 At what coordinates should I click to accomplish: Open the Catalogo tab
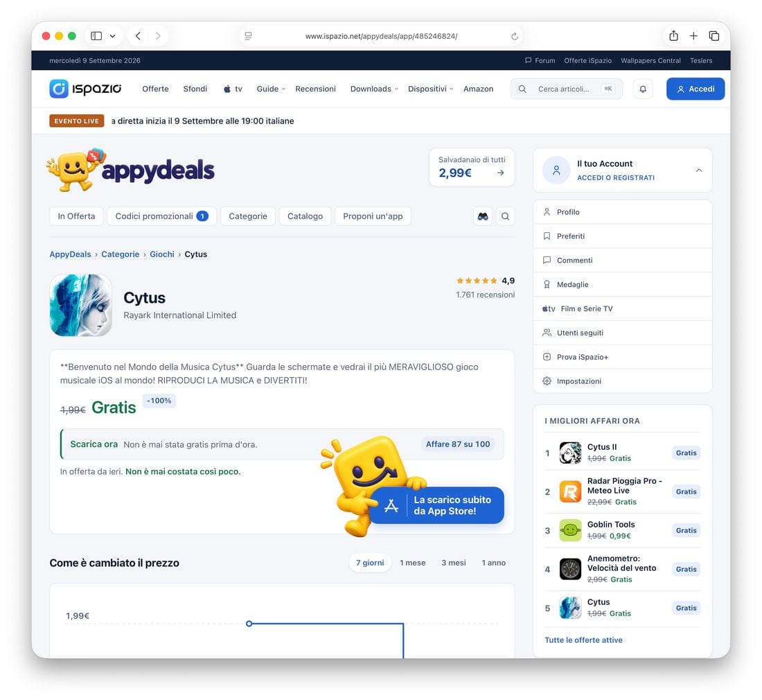[x=305, y=216]
